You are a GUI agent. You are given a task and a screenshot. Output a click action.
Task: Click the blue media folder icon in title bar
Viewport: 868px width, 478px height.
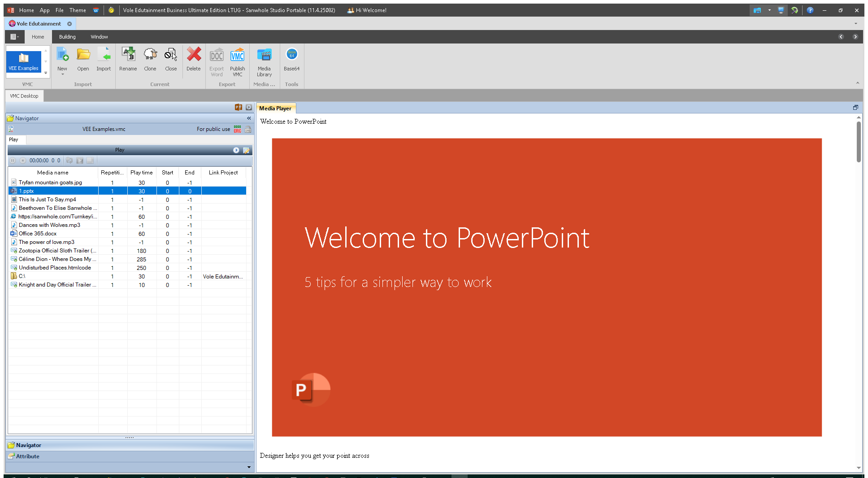pyautogui.click(x=757, y=10)
